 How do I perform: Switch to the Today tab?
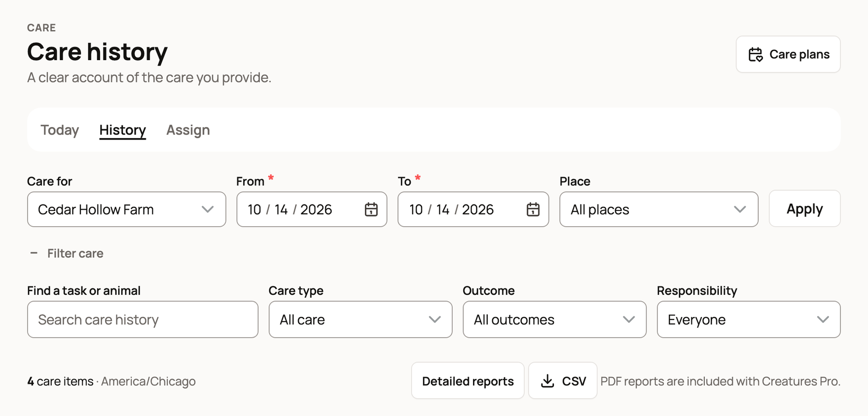[x=60, y=130]
